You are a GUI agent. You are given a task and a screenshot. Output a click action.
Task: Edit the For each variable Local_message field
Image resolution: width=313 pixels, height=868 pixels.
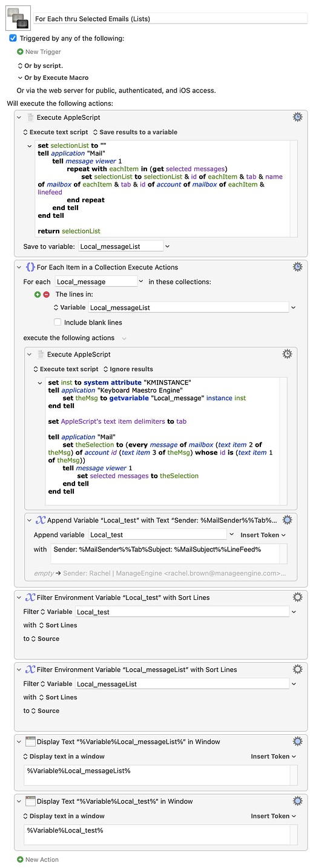click(x=96, y=281)
